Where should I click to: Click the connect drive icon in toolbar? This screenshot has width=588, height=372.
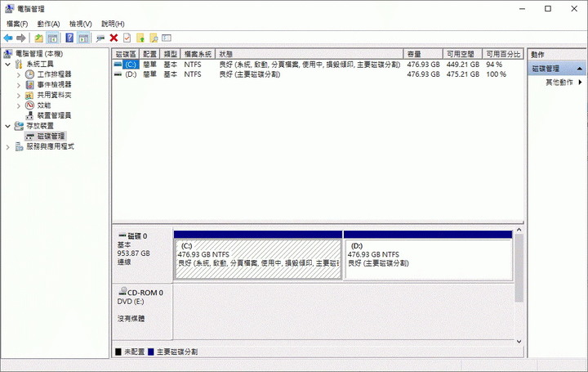click(100, 38)
